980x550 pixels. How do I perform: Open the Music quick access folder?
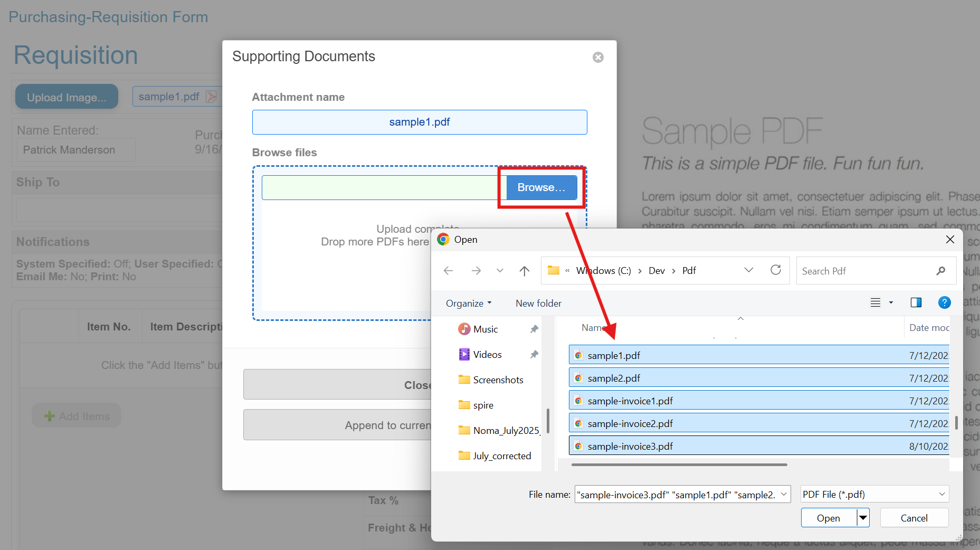(485, 329)
